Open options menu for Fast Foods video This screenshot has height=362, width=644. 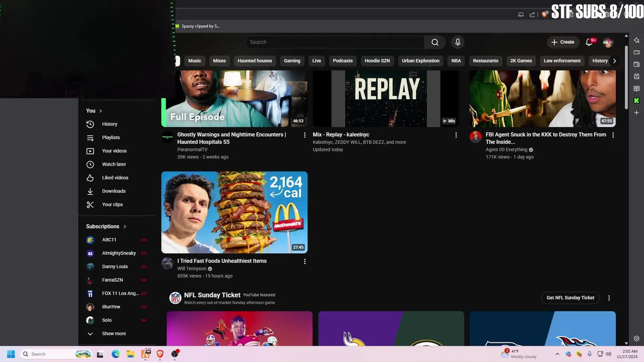(304, 261)
